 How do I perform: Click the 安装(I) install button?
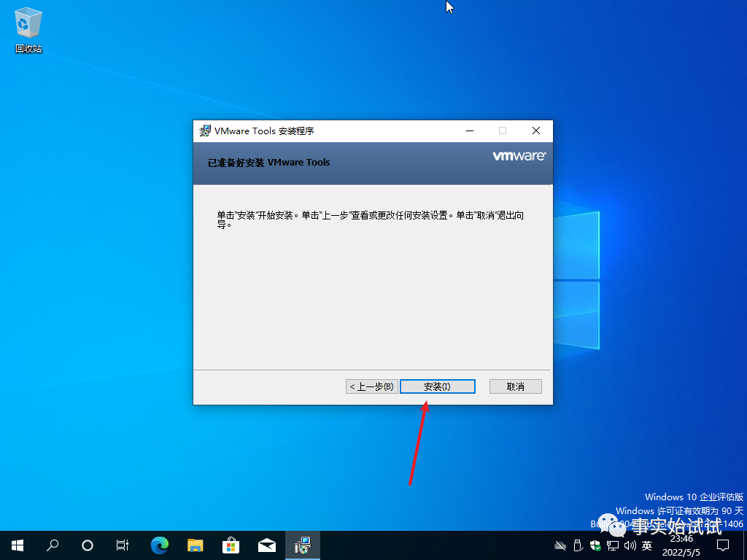click(x=438, y=386)
